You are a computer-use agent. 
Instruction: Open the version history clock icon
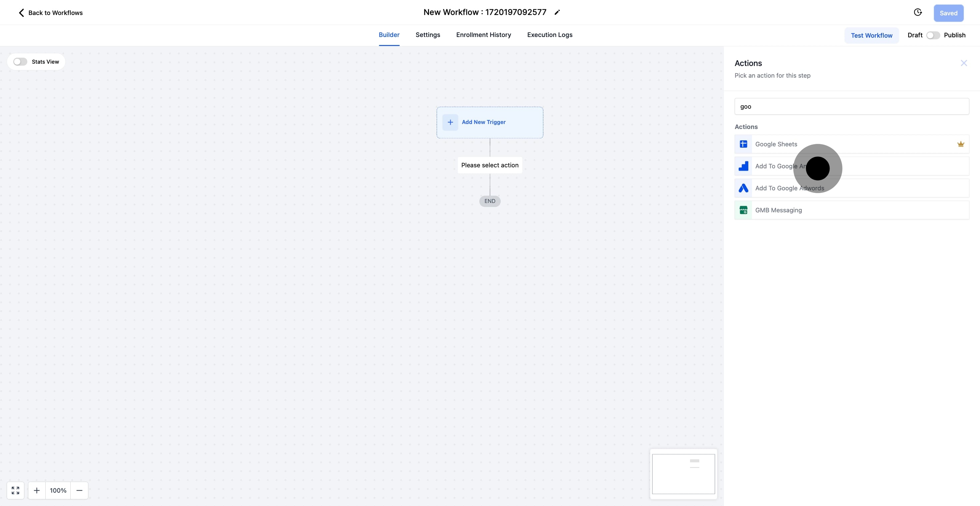click(918, 13)
